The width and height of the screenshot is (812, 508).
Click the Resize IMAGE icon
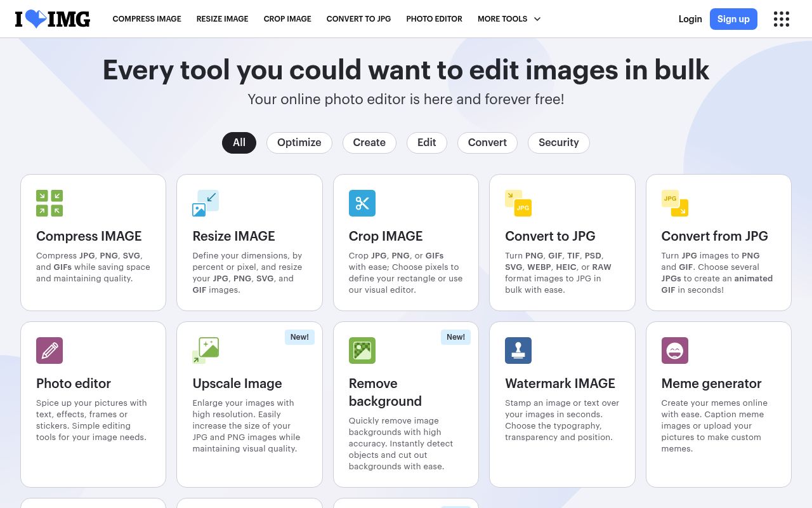click(206, 203)
